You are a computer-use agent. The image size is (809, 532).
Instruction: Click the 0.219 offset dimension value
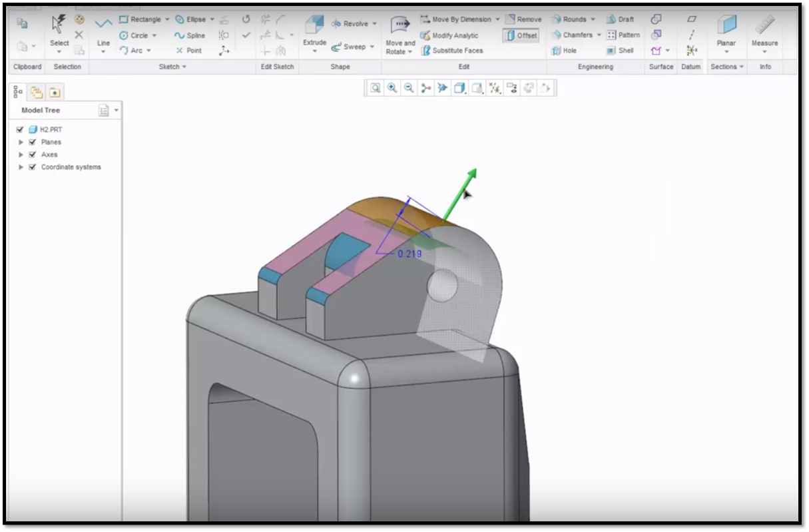pos(409,254)
